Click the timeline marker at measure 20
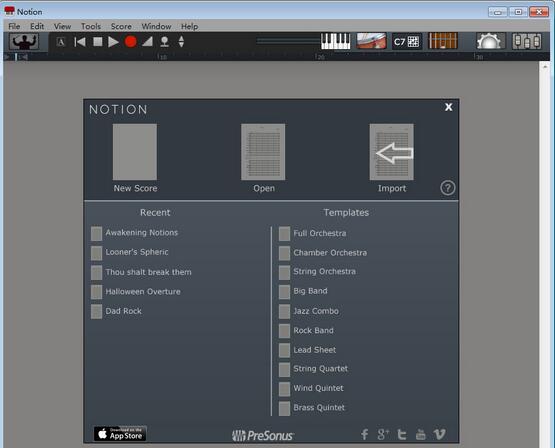The width and height of the screenshot is (555, 448). pos(319,57)
